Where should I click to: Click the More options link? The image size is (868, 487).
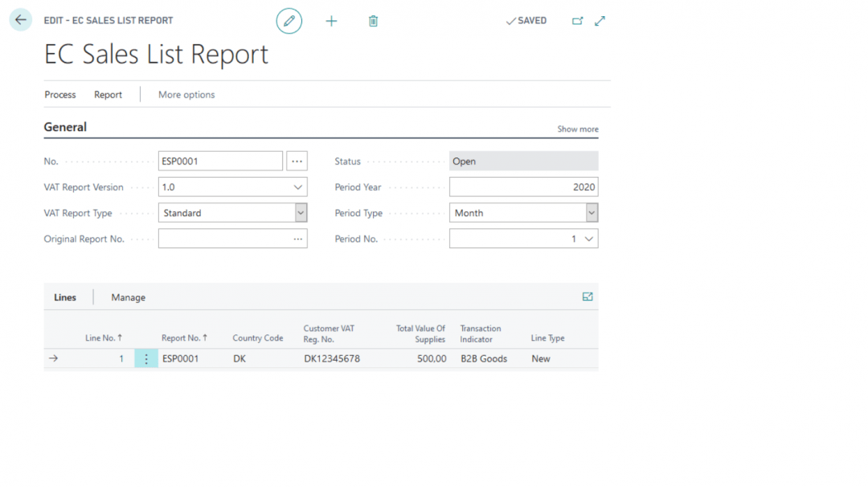(x=186, y=95)
